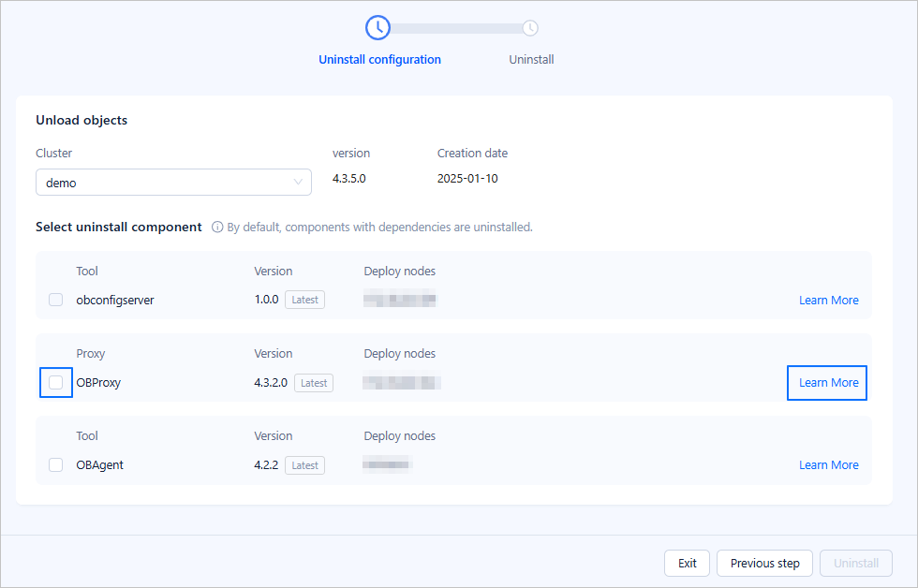Click the Exit button
918x588 pixels.
687,564
